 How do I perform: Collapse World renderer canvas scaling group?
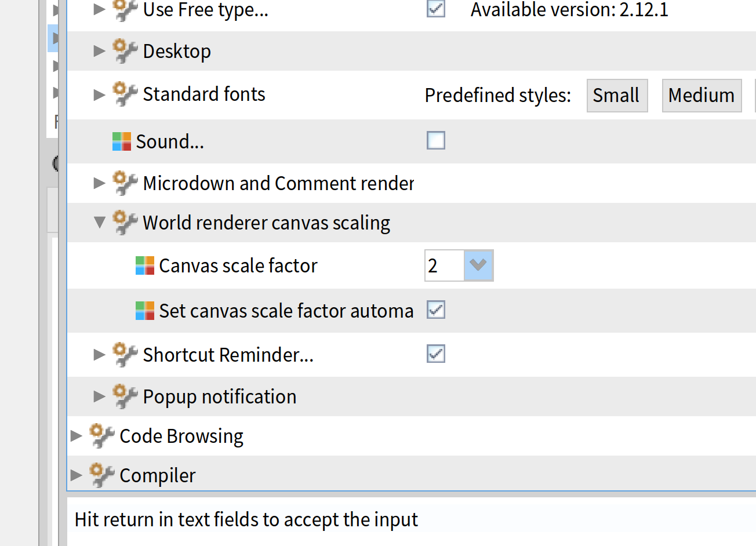pos(100,223)
